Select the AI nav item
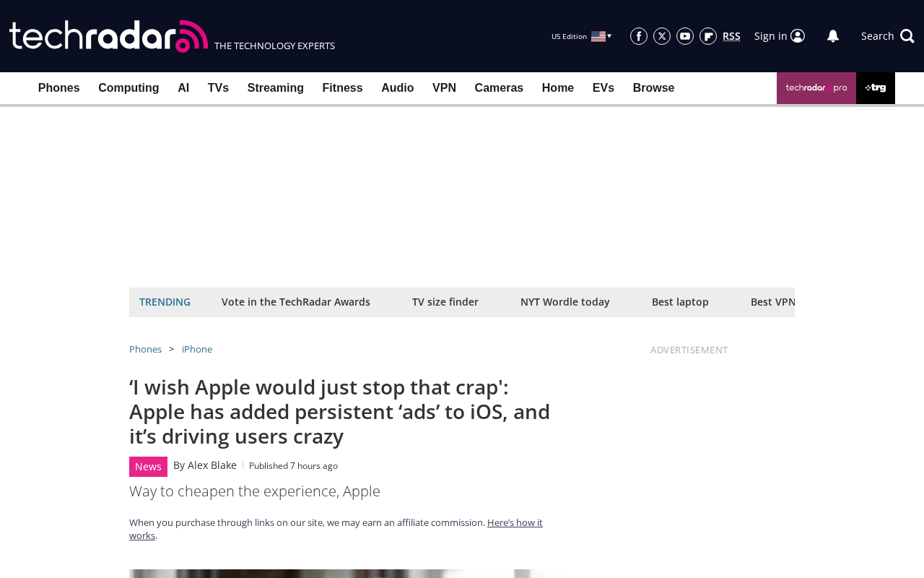Screen dimensions: 924x578 click(x=183, y=88)
